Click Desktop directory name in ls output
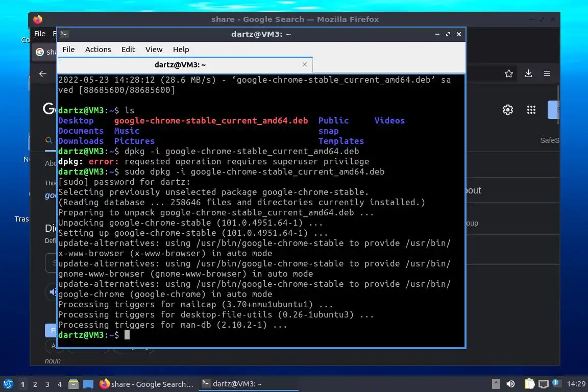 coord(76,120)
